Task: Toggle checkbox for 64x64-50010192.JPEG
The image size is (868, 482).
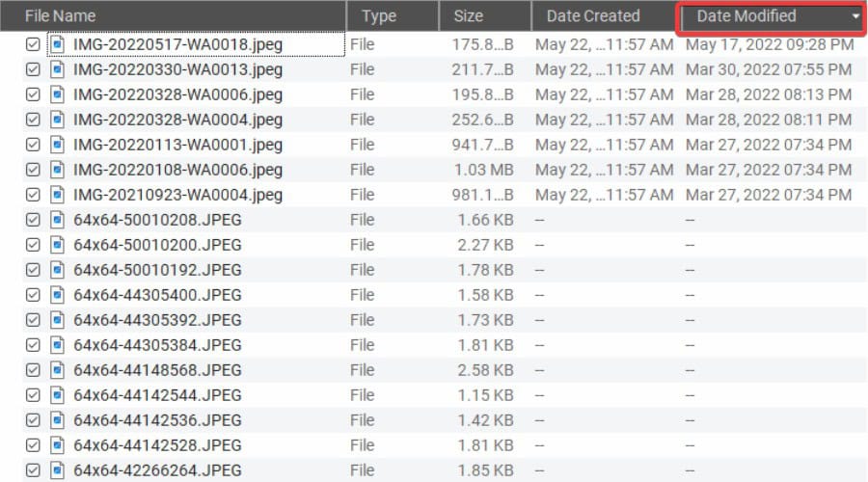Action: click(x=33, y=270)
